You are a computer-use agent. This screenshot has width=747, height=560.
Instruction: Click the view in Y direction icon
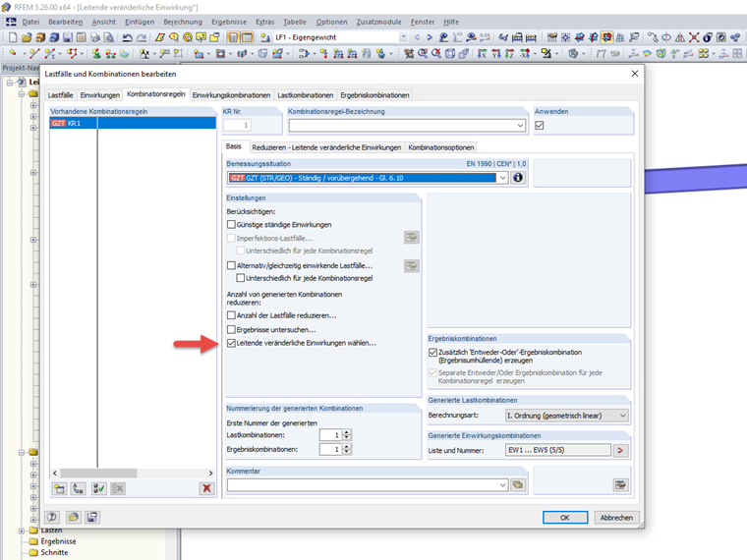click(x=496, y=53)
